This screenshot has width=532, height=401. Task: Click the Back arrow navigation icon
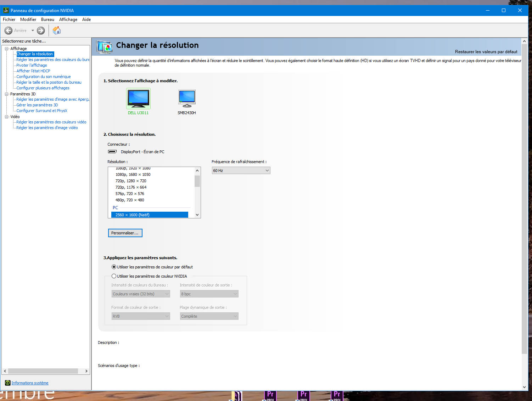click(x=9, y=30)
